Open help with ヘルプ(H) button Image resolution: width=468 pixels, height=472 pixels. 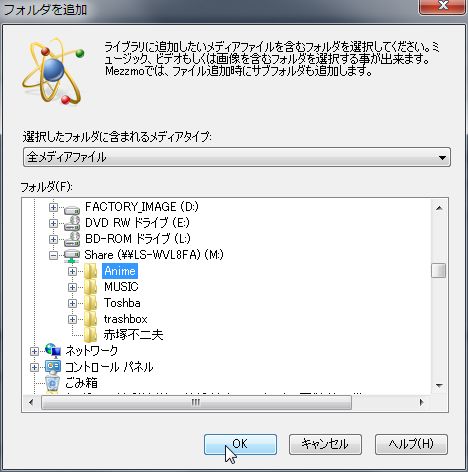click(x=411, y=444)
